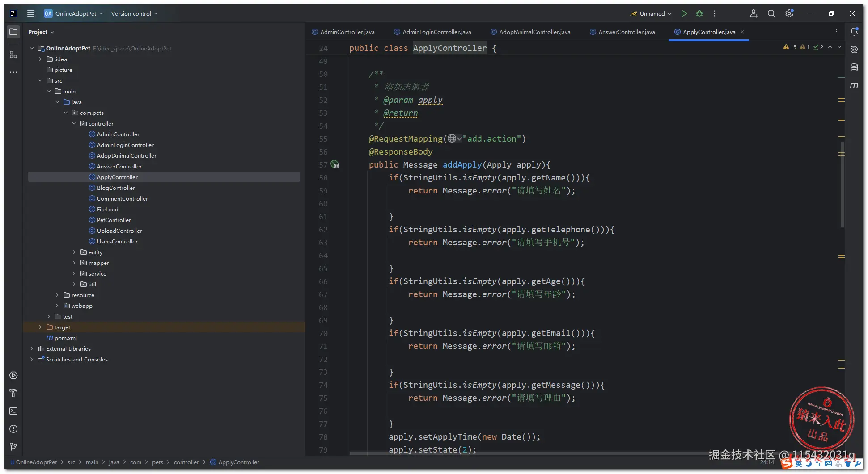
Task: Close the ApplyController.java tab
Action: point(742,32)
